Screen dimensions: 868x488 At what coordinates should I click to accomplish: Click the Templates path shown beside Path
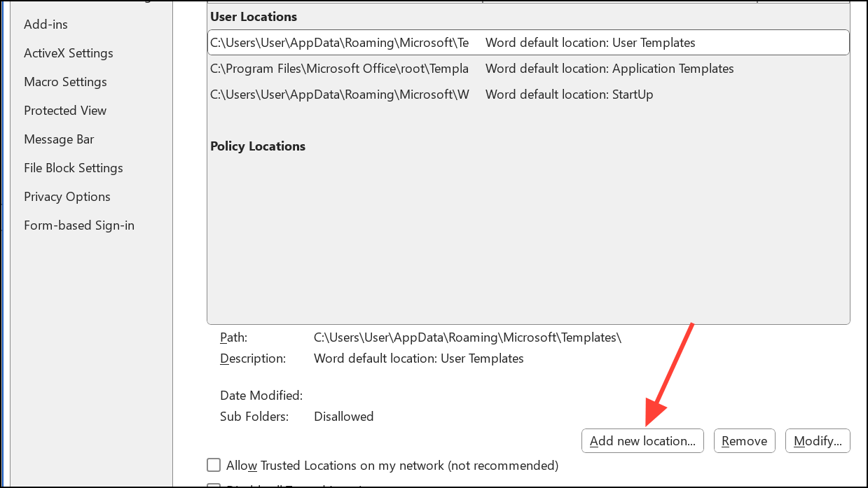(x=467, y=337)
